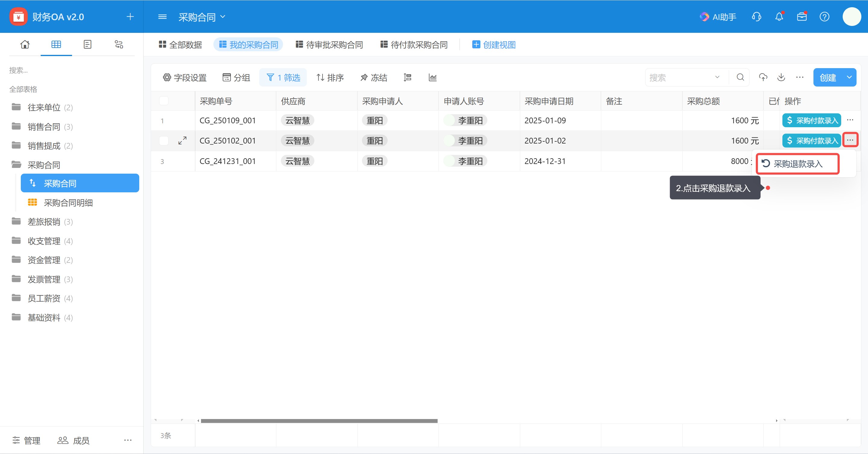
Task: Open the user avatar menu
Action: (x=852, y=17)
